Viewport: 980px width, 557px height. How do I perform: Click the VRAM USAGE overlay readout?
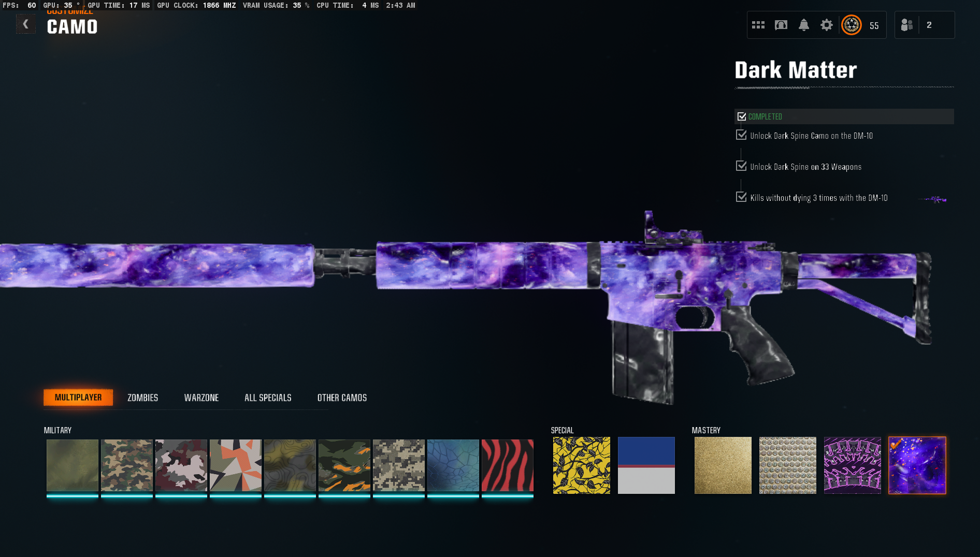276,5
